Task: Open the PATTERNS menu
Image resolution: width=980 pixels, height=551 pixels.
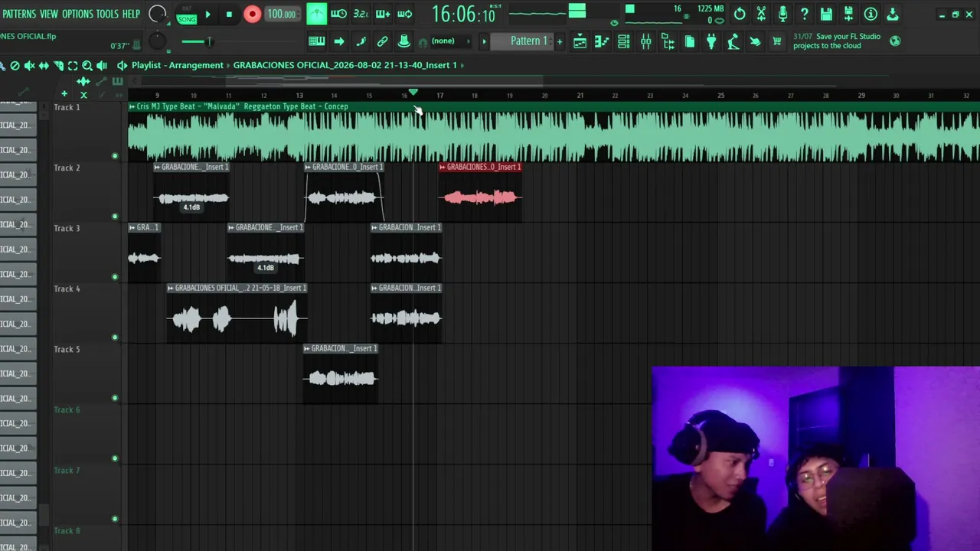Action: pyautogui.click(x=18, y=14)
